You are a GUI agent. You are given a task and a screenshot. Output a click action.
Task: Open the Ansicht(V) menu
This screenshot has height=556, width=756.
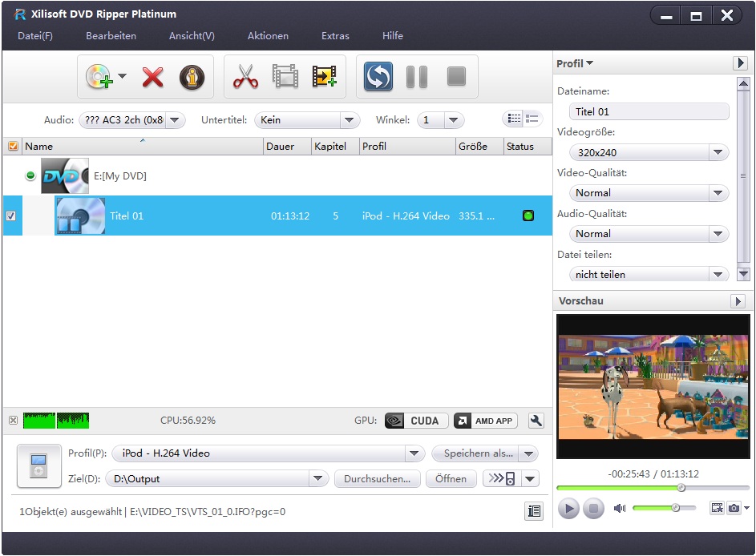pyautogui.click(x=192, y=36)
